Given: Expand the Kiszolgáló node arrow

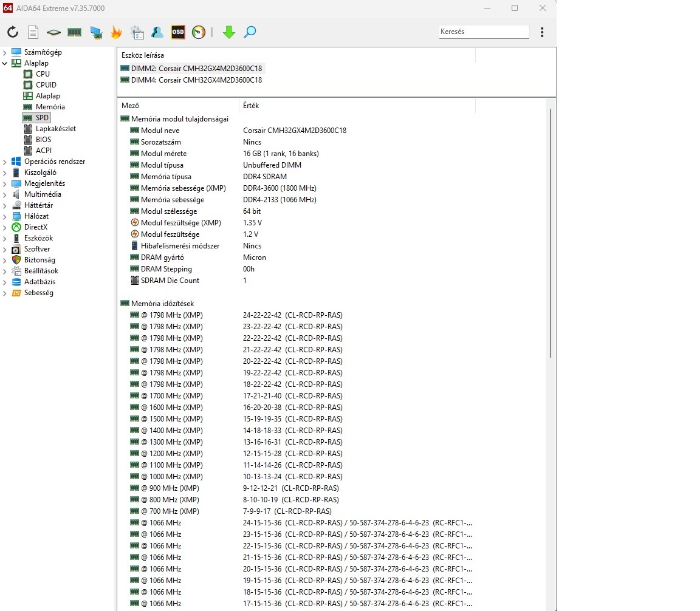Looking at the screenshot, I should pos(5,172).
